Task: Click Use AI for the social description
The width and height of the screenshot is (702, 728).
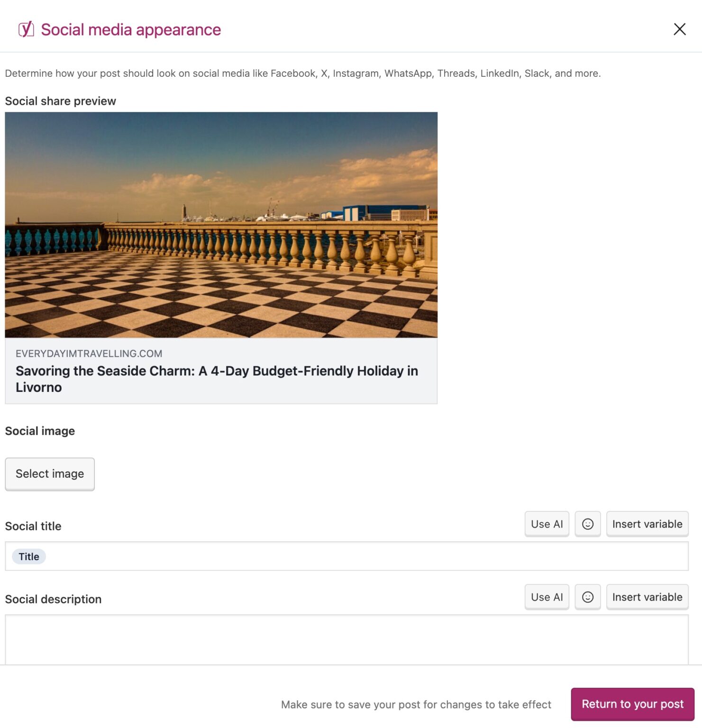Action: click(x=546, y=597)
